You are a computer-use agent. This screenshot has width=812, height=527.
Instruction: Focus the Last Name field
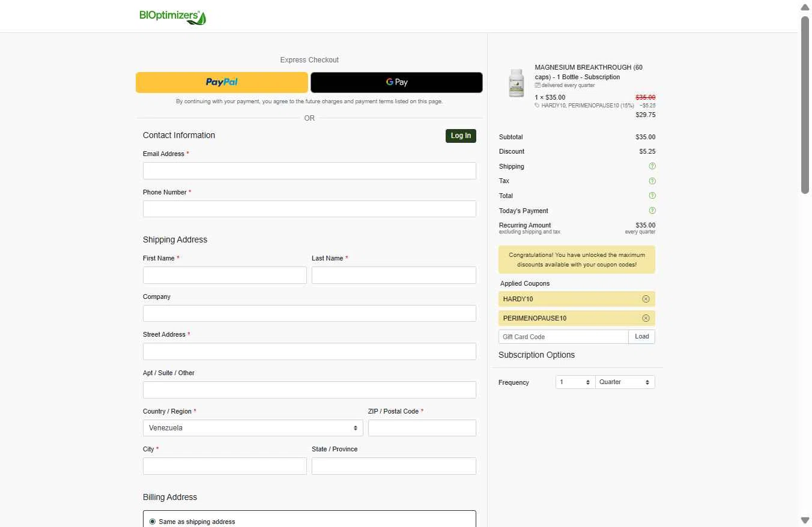394,275
